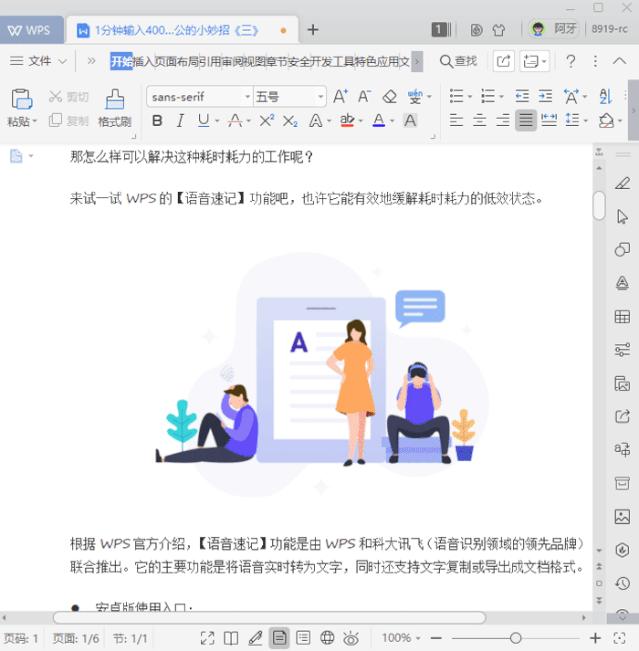Open the phonetic guide (变) tool

coord(415,97)
